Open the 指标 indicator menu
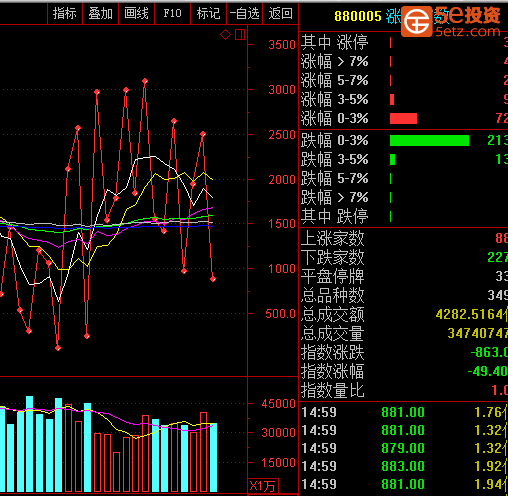The height and width of the screenshot is (496, 508). 65,13
